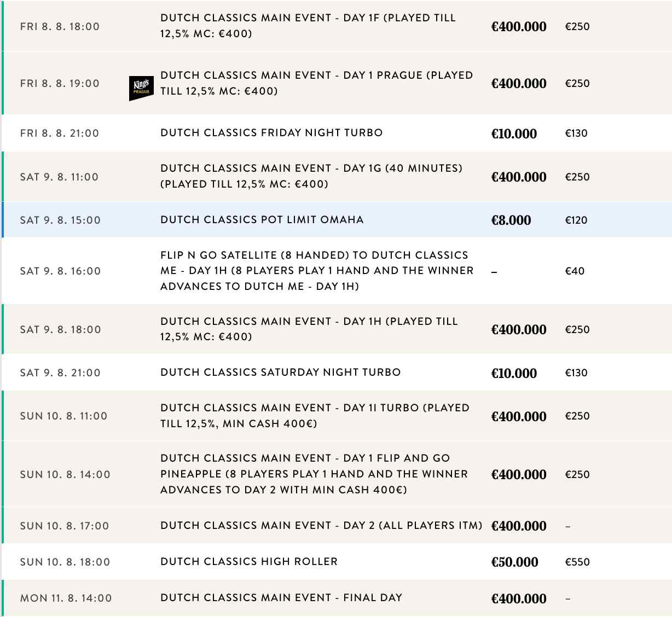Open Dutch Classics Saturday Night Turbo event

click(x=280, y=372)
